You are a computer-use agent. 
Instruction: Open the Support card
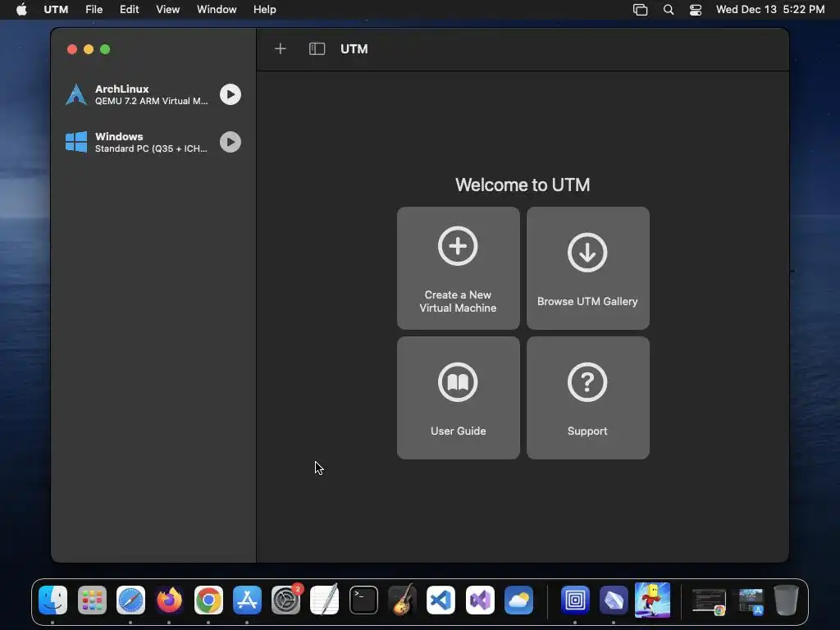tap(587, 398)
